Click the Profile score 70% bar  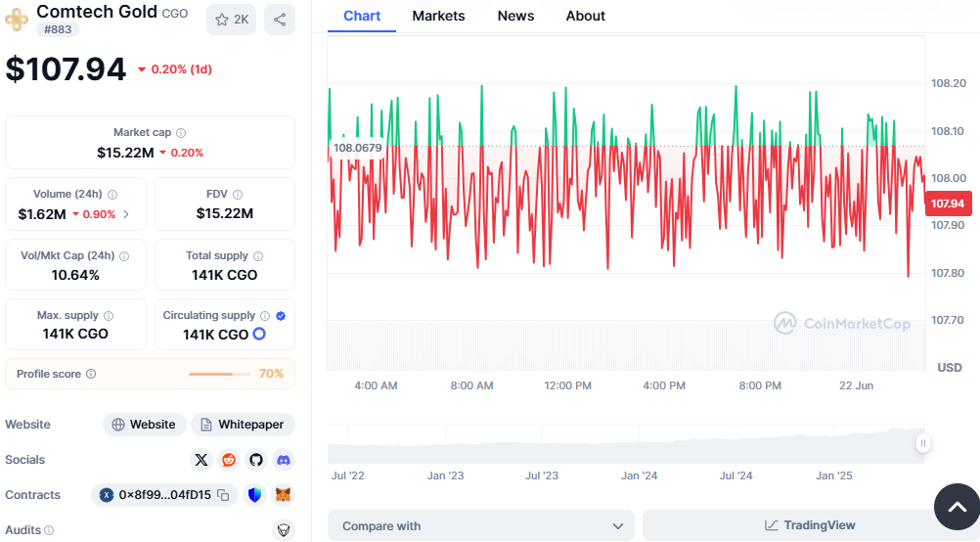pyautogui.click(x=219, y=374)
